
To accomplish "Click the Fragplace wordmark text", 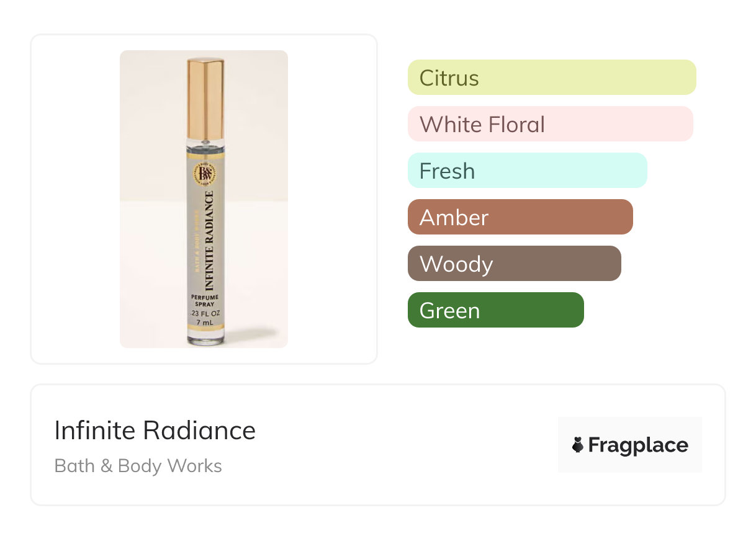I will [x=637, y=445].
